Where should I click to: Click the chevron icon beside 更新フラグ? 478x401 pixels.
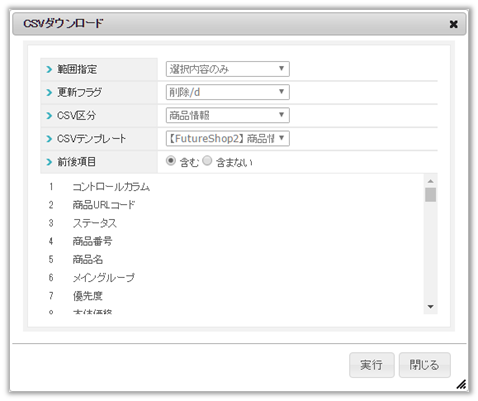(49, 92)
